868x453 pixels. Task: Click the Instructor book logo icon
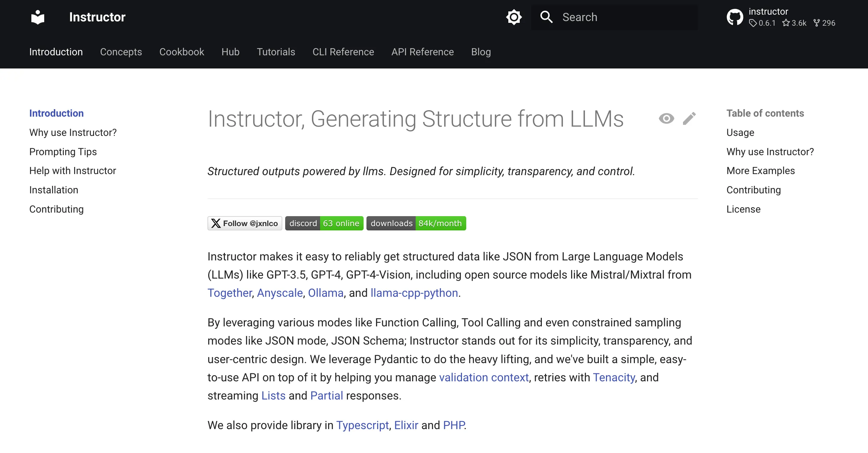(x=38, y=17)
